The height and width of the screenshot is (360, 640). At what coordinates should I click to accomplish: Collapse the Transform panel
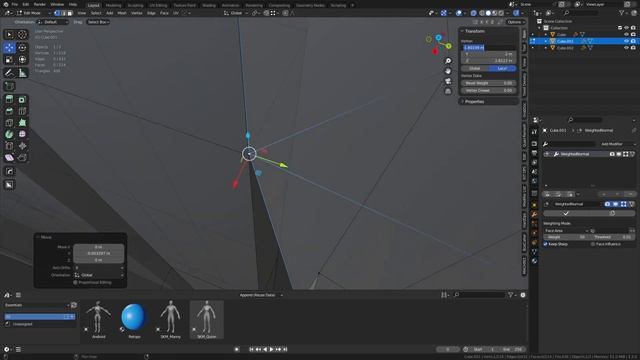click(474, 31)
